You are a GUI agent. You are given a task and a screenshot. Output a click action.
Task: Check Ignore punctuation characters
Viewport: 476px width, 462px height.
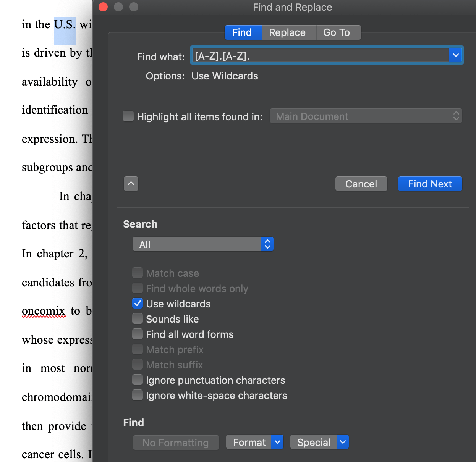(138, 380)
